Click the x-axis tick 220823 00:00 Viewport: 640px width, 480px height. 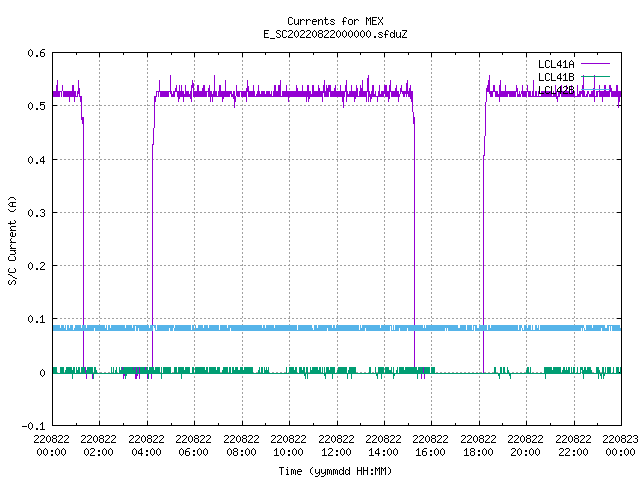[x=620, y=446]
